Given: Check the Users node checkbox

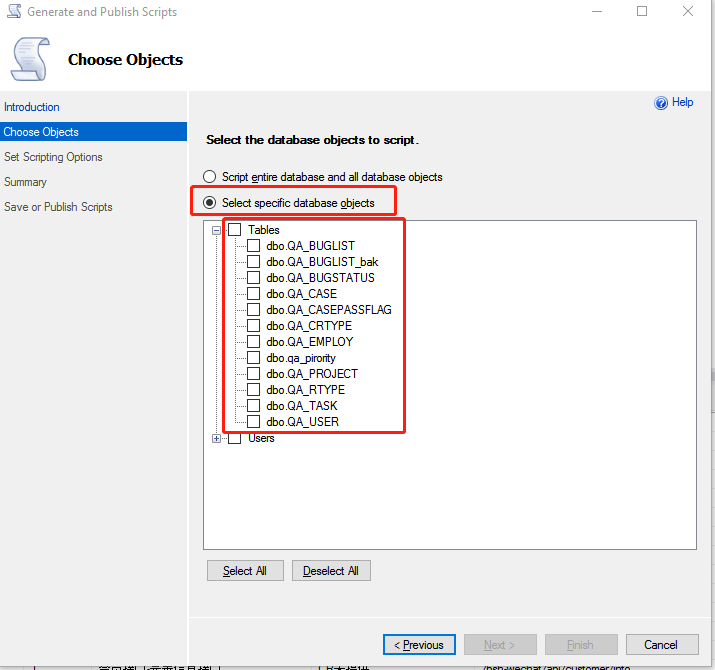Looking at the screenshot, I should click(234, 438).
